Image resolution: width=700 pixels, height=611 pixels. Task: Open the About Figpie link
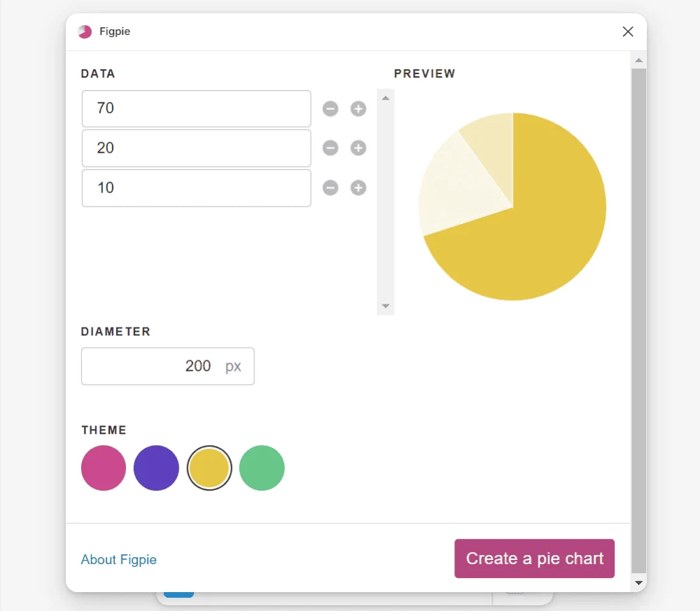[118, 559]
